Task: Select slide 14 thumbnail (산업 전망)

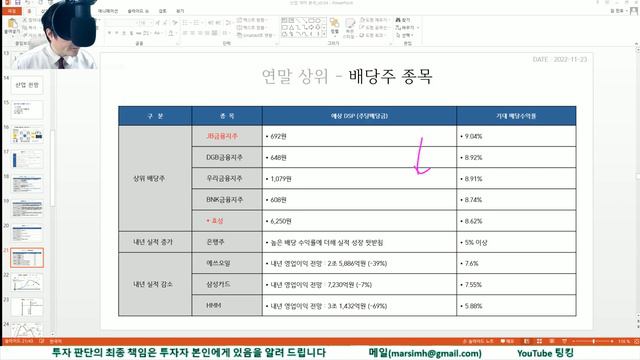Action: pyautogui.click(x=27, y=85)
